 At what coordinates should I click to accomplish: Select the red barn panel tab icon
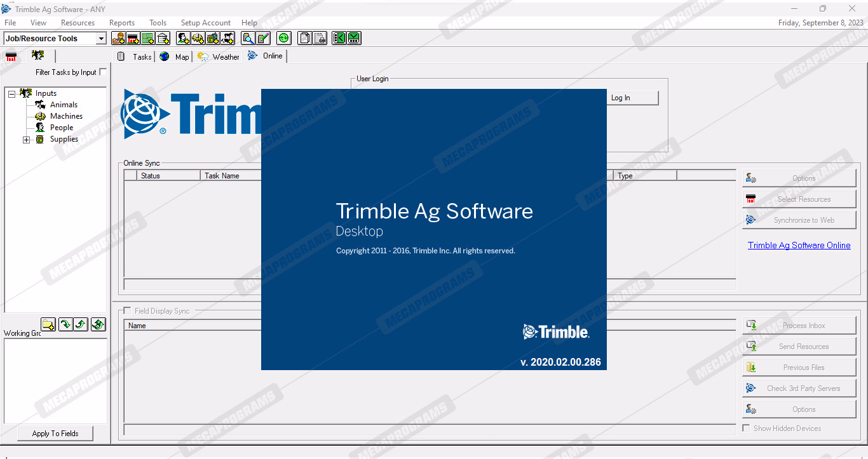(11, 57)
